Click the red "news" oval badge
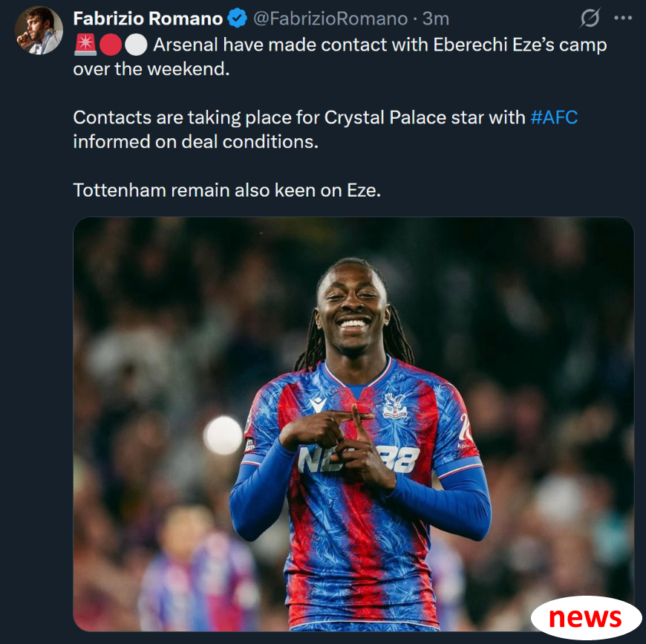Viewport: 646px width, 644px height. [x=586, y=617]
